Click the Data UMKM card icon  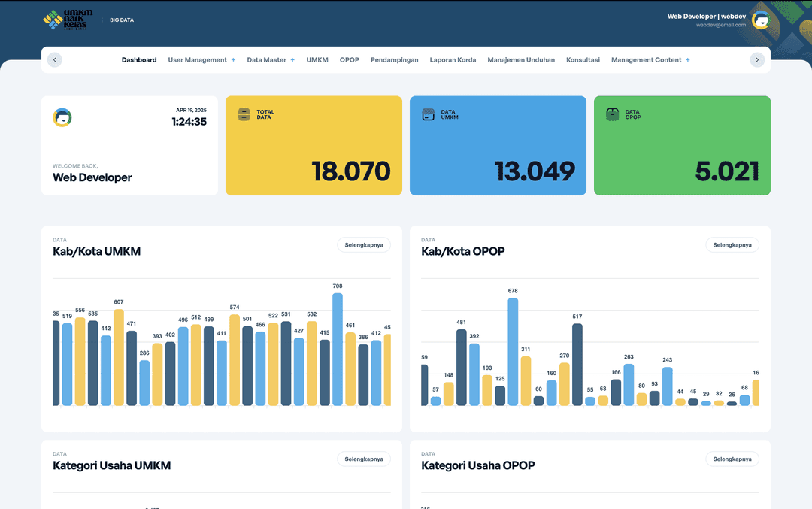pyautogui.click(x=428, y=114)
